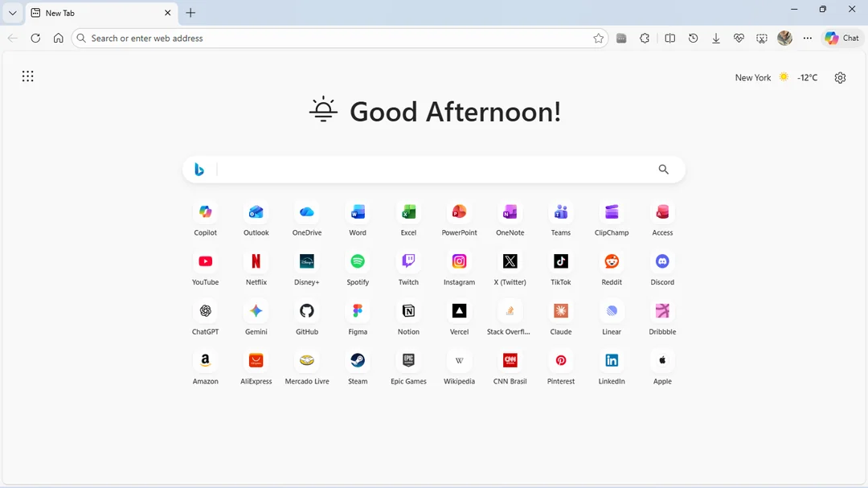Go to the Netflix shortcut
The width and height of the screenshot is (868, 488).
(x=256, y=269)
